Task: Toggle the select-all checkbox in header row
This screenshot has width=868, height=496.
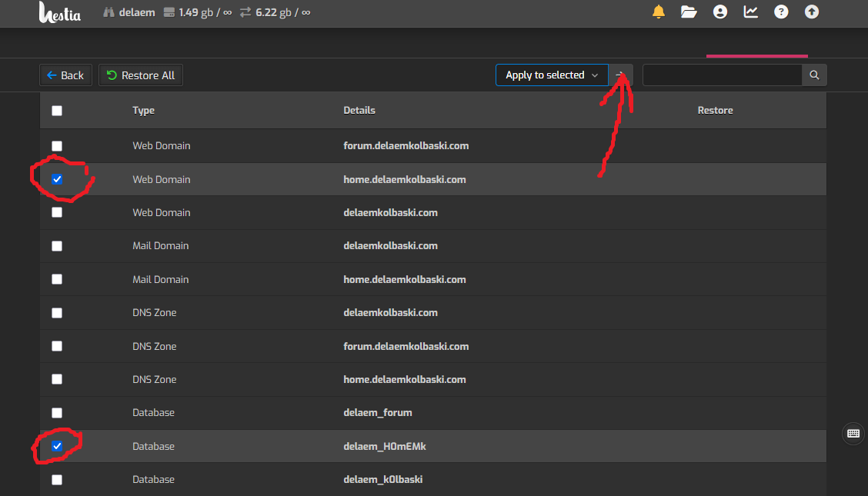Action: 57,111
